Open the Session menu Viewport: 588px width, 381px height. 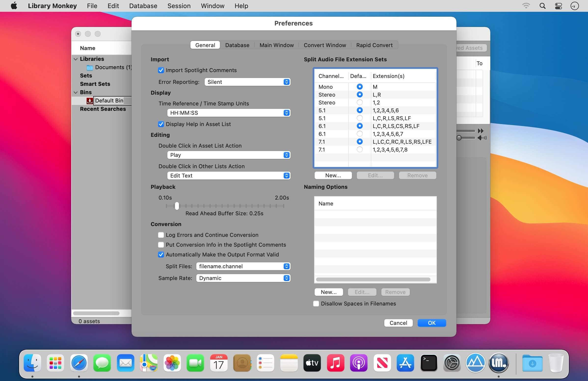pos(179,6)
